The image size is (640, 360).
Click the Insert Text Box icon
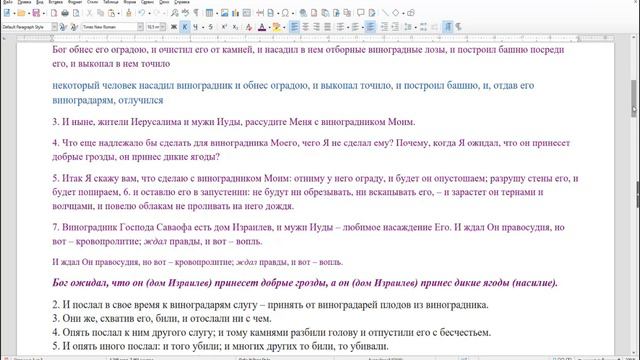[x=247, y=13]
